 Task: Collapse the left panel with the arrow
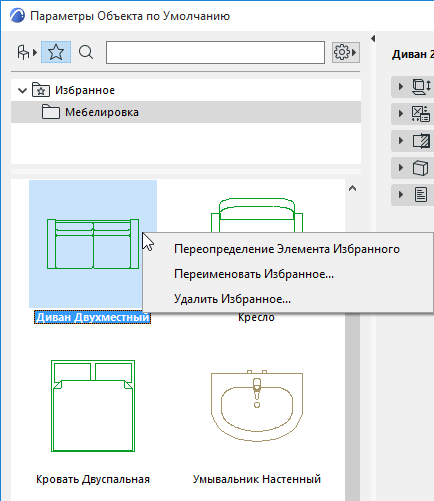click(x=373, y=39)
